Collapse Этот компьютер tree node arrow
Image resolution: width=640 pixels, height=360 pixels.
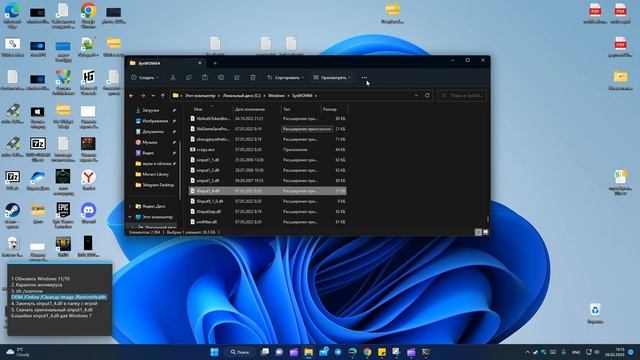click(130, 217)
